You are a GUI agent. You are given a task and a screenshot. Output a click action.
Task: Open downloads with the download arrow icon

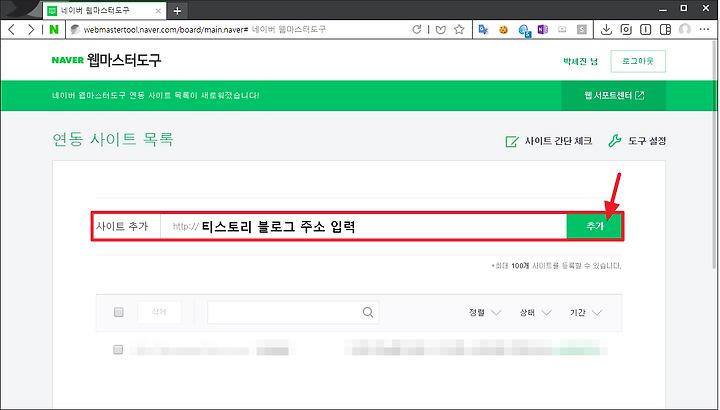click(606, 30)
